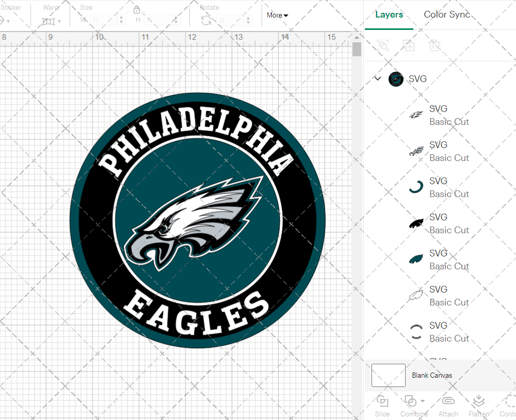Click the Group layers icon

point(383,45)
